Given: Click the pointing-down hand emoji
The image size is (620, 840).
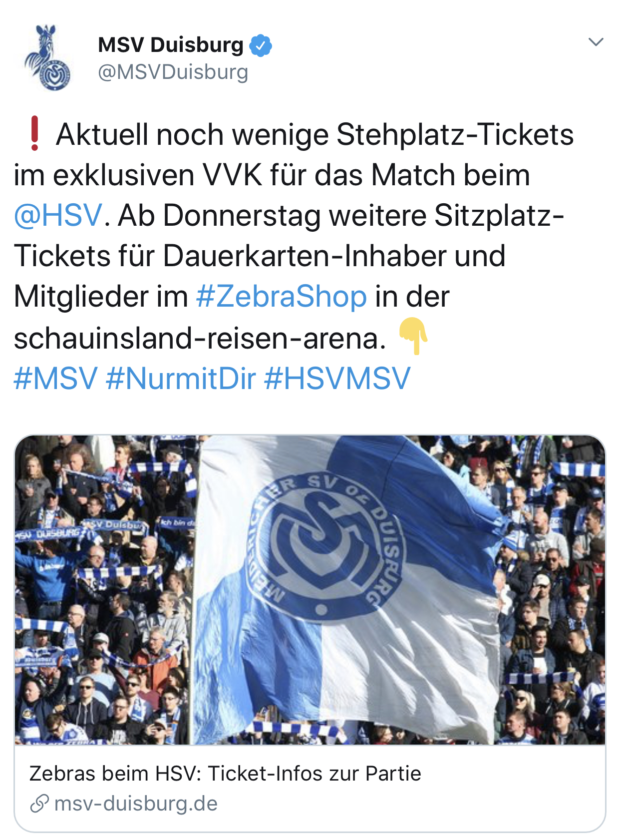Looking at the screenshot, I should coord(413,336).
